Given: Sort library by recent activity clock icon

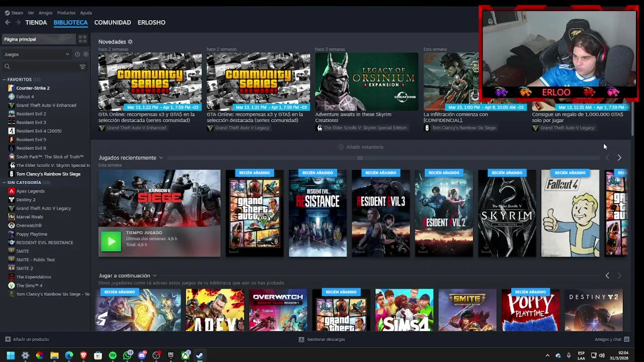Looking at the screenshot, I should [77, 54].
